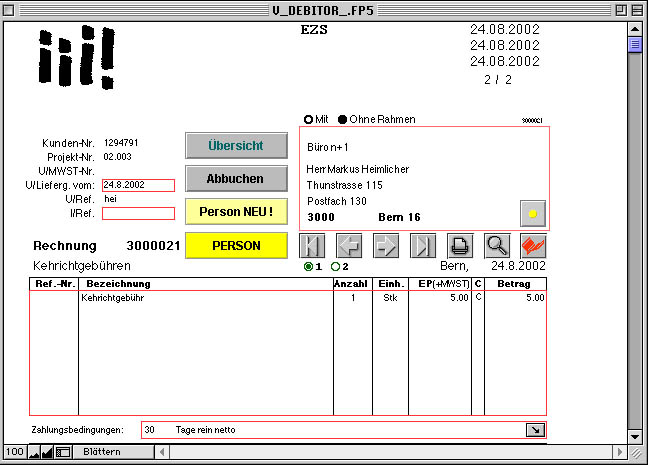This screenshot has width=648, height=465.
Task: Click the U/Lieferg. vom date field
Action: coord(138,185)
